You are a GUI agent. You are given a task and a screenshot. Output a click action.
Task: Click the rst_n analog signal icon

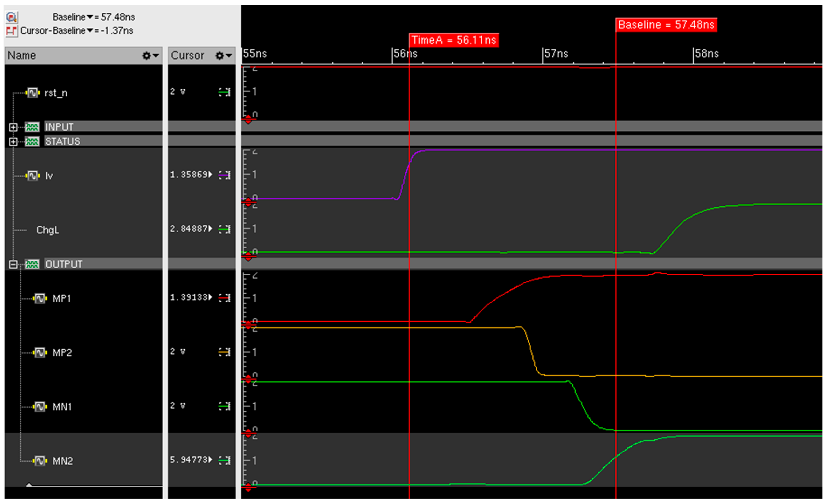point(33,93)
